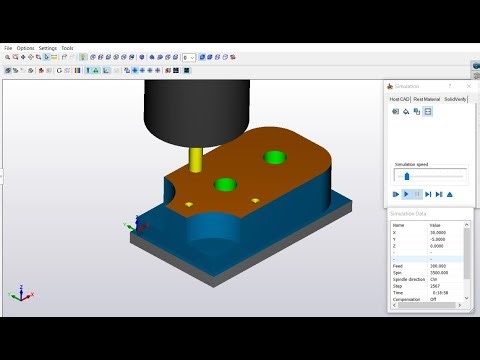
Task: Select the Time row in Simulation Data
Action: pos(427,293)
